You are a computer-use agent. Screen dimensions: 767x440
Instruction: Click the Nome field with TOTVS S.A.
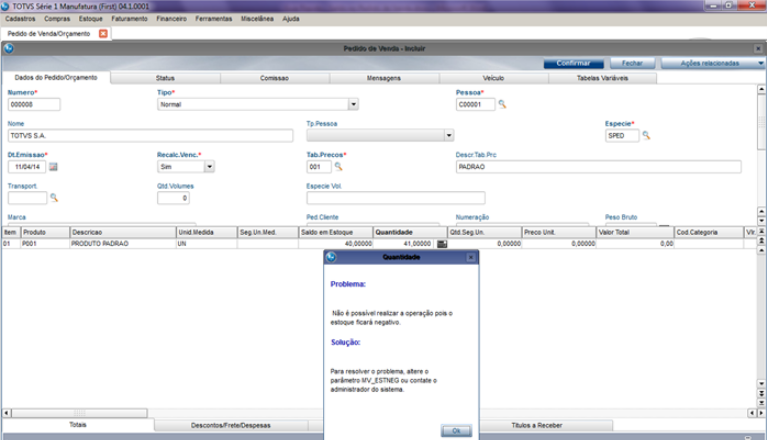coord(150,135)
